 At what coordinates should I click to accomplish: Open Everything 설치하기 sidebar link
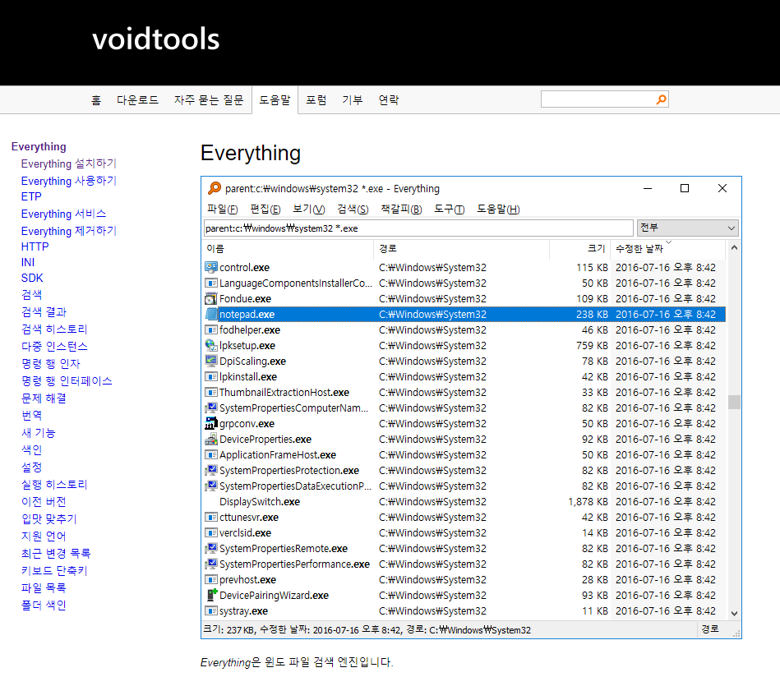point(69,163)
